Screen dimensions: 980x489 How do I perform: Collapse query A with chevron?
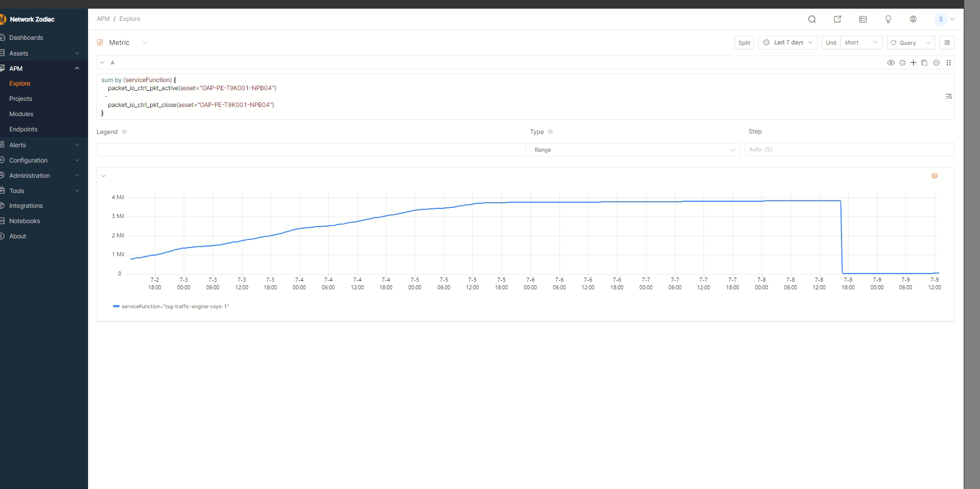pos(102,63)
